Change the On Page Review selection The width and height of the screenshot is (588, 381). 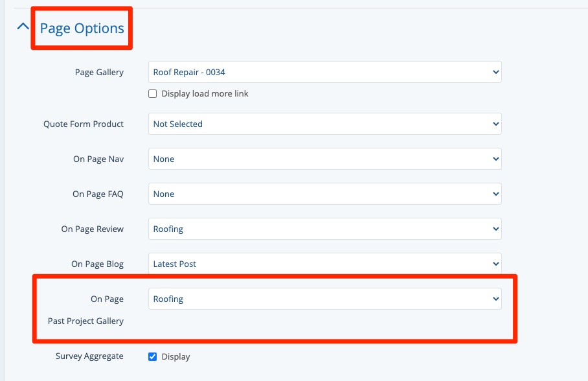(324, 229)
